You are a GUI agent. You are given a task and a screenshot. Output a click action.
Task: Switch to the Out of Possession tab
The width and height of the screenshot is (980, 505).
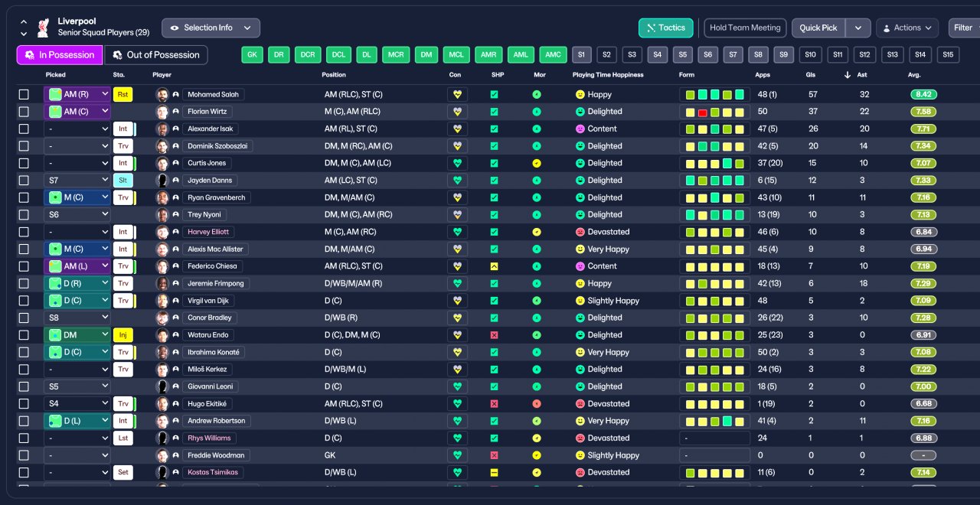point(156,55)
